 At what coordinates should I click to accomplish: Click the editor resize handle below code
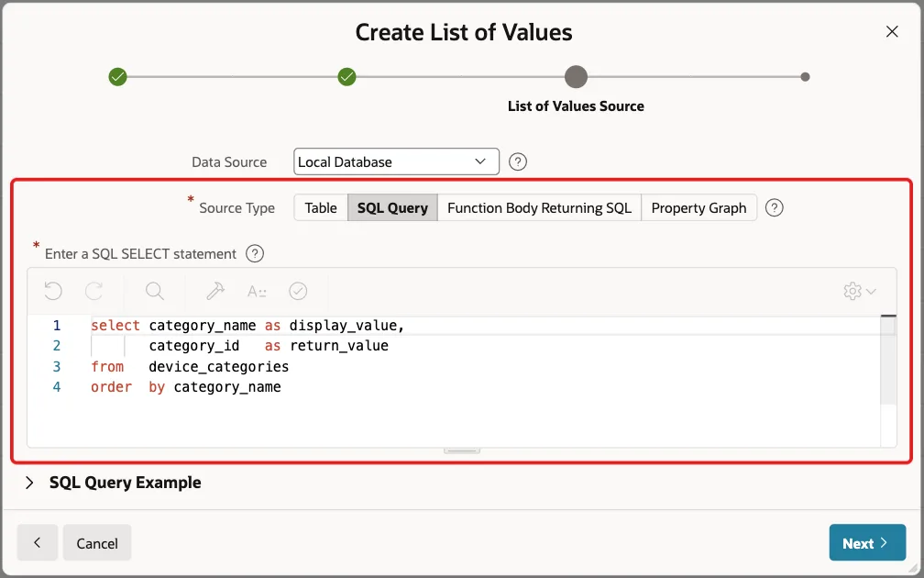[x=462, y=450]
